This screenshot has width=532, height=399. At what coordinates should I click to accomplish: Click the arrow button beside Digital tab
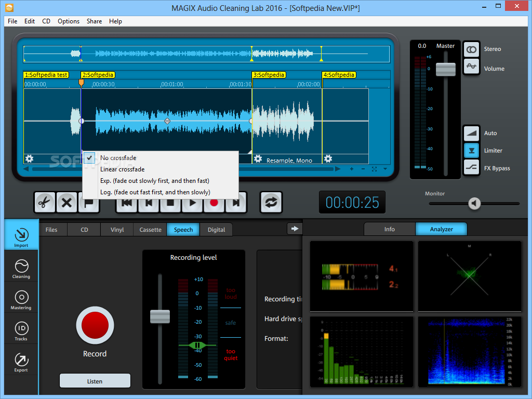(295, 229)
